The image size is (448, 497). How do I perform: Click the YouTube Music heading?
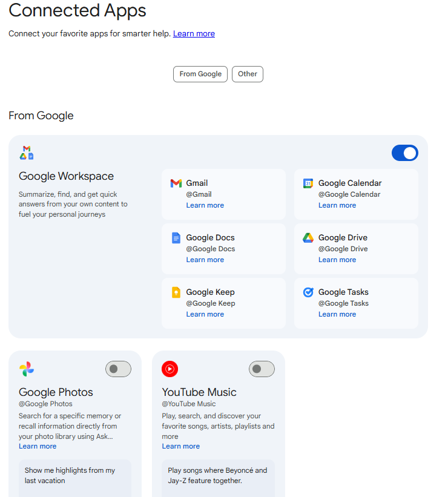[199, 392]
